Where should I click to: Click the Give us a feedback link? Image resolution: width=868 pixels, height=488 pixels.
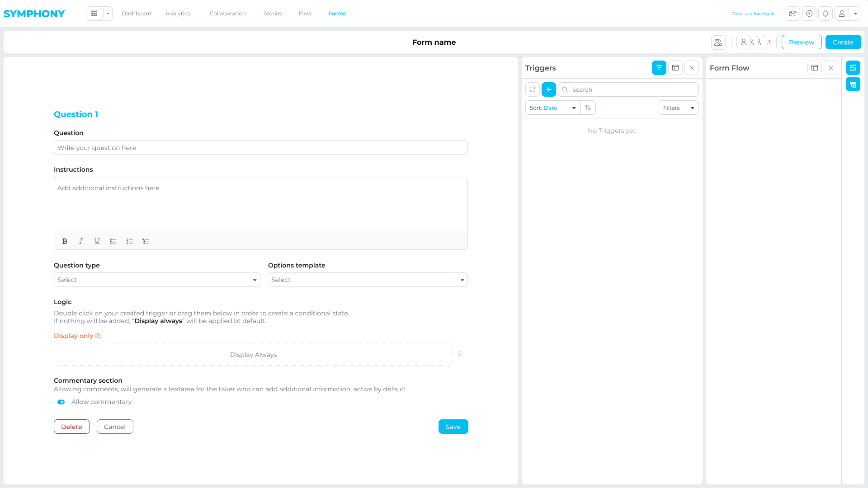753,14
